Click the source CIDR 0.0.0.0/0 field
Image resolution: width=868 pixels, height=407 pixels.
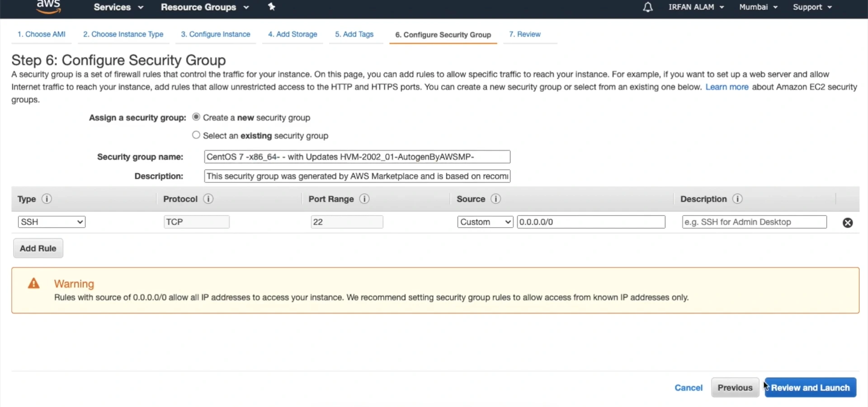click(x=591, y=222)
